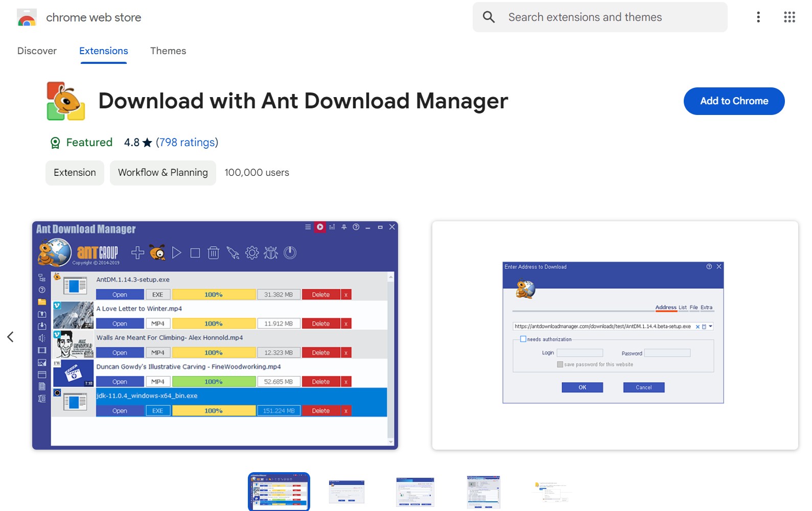This screenshot has height=511, width=812.
Task: Click the extension title heading
Action: pyautogui.click(x=303, y=101)
